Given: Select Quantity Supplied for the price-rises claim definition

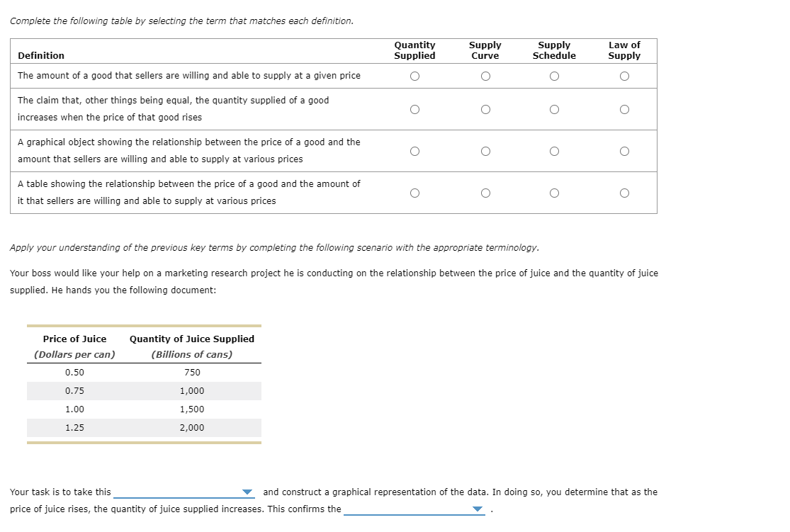Looking at the screenshot, I should tap(415, 109).
